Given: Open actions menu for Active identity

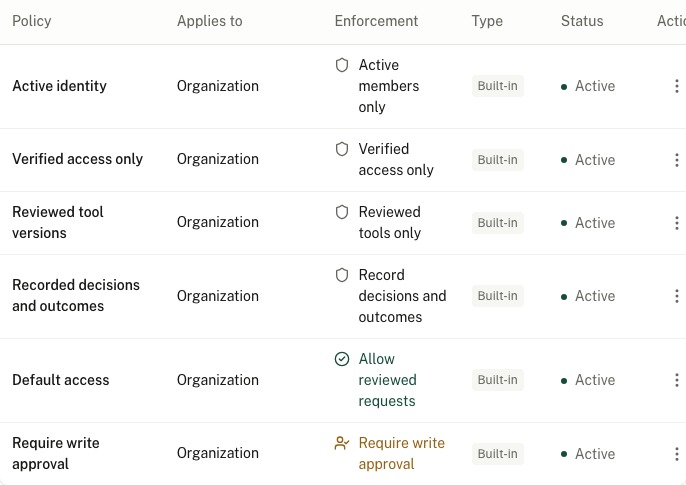Looking at the screenshot, I should pos(676,86).
